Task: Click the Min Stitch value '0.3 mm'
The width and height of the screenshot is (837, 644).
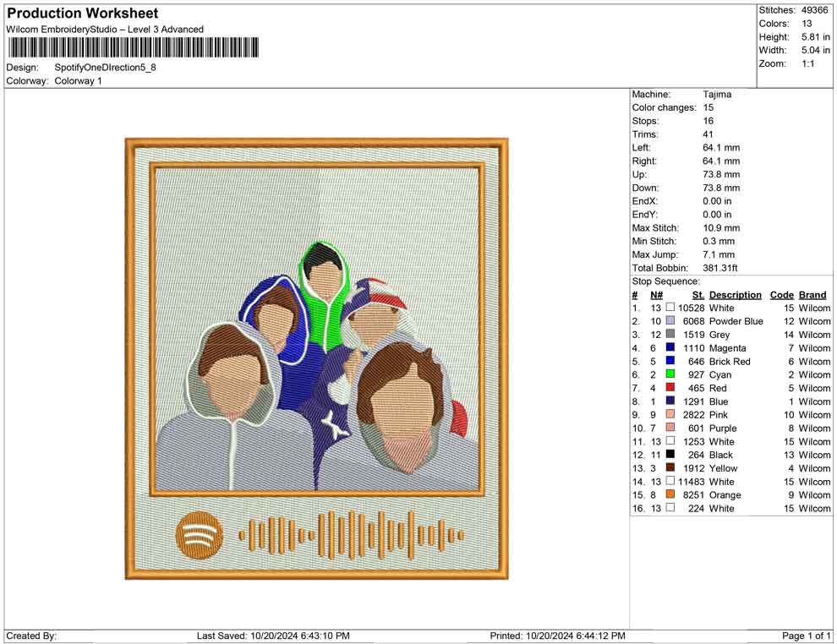Action: [x=719, y=241]
